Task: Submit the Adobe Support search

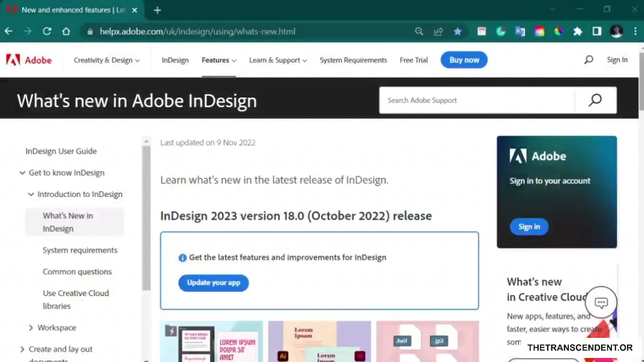Action: [x=595, y=100]
